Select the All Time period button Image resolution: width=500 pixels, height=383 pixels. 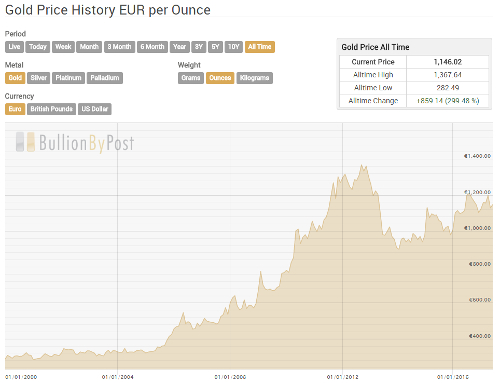point(260,47)
